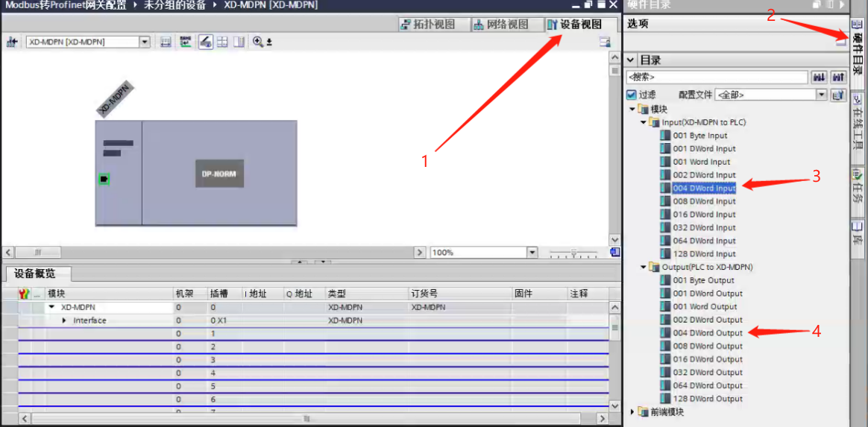Select 001 DWord Input module

[x=704, y=149]
